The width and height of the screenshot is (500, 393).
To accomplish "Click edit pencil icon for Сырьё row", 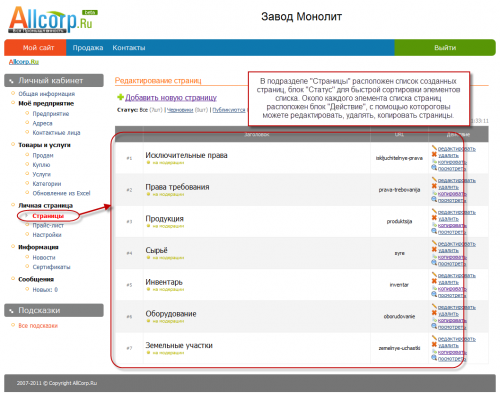I will click(434, 243).
